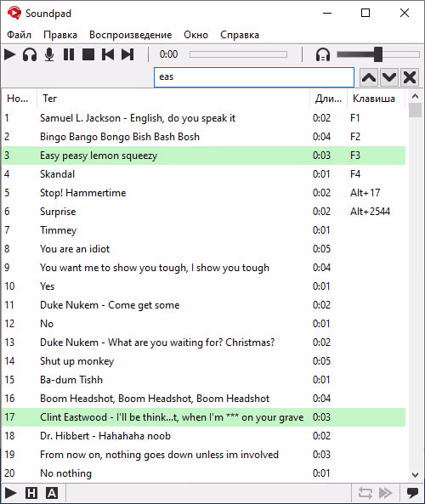Open the Файл menu
This screenshot has height=504, width=425.
19,35
